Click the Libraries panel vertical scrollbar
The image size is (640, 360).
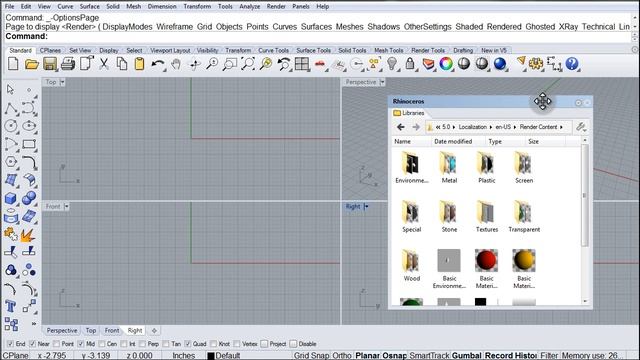(x=585, y=196)
